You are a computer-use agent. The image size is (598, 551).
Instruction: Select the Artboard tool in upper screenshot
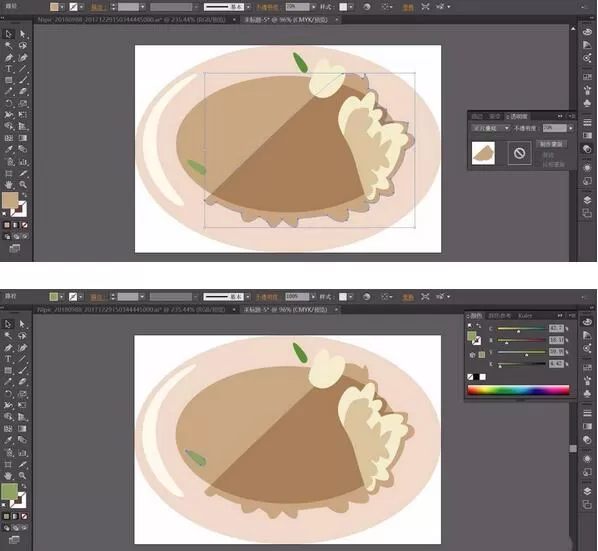(x=8, y=173)
